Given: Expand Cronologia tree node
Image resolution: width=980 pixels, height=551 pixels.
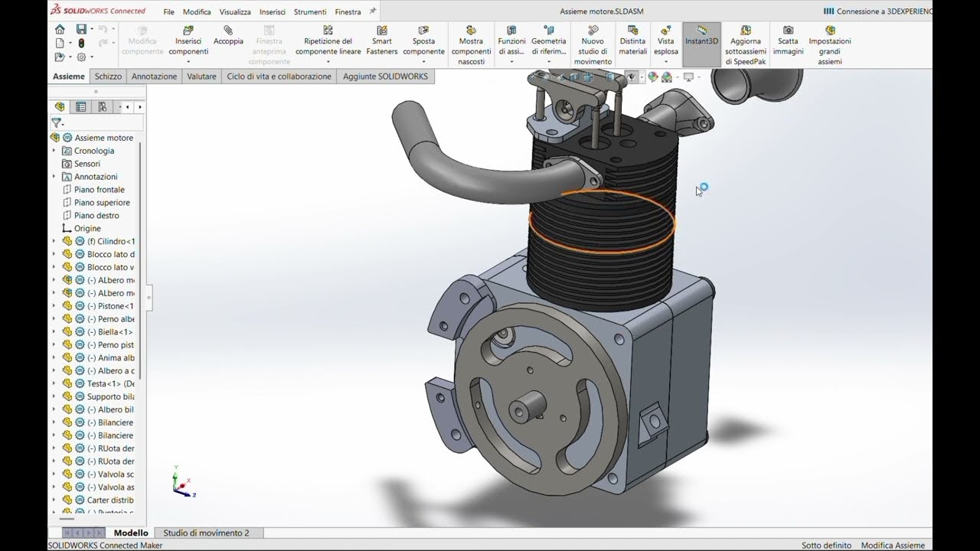Looking at the screenshot, I should click(x=54, y=151).
